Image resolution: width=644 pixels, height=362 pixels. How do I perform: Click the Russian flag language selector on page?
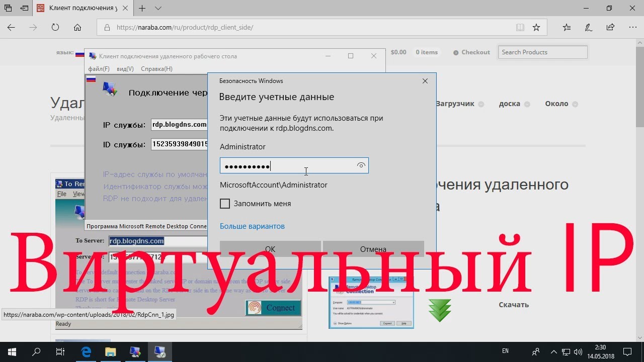click(x=79, y=54)
